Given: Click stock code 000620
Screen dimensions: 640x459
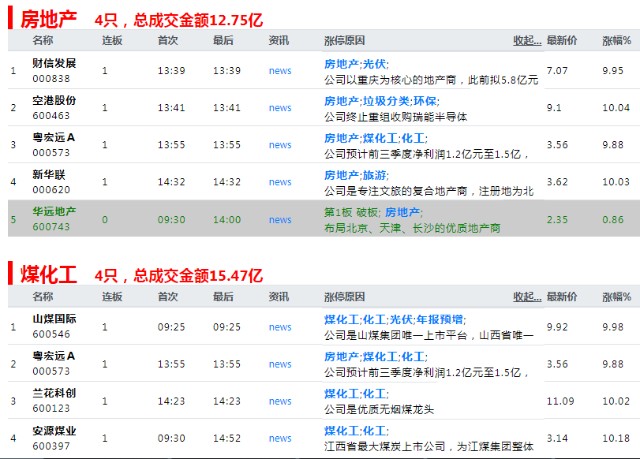Looking at the screenshot, I should pos(51,190).
